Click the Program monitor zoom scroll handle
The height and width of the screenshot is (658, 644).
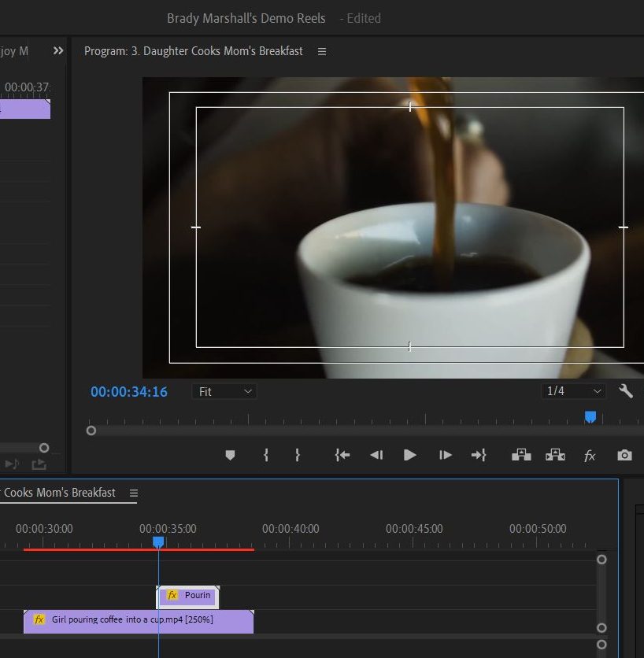click(x=91, y=431)
